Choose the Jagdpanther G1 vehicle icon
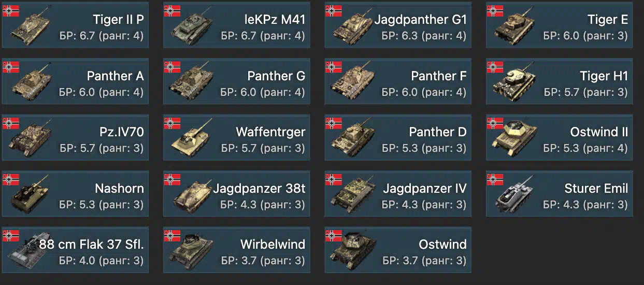Viewport: 644px width, 285px height. pyautogui.click(x=354, y=27)
